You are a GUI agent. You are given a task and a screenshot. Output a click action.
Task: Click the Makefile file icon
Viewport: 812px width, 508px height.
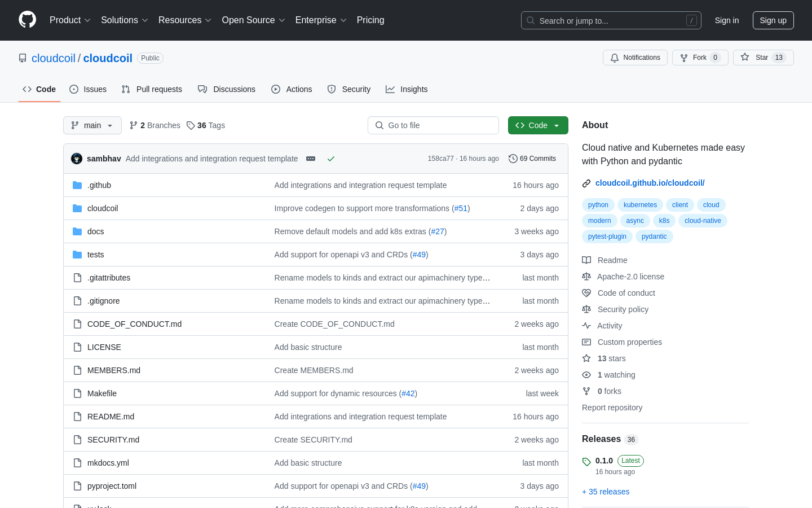coord(77,393)
